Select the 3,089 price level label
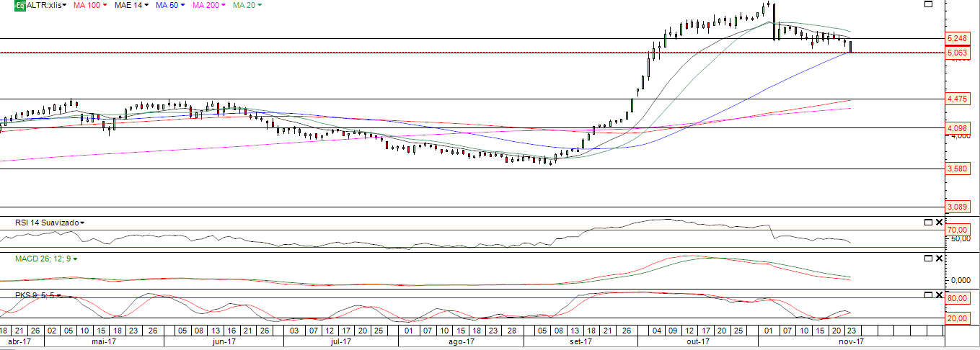 pos(958,207)
